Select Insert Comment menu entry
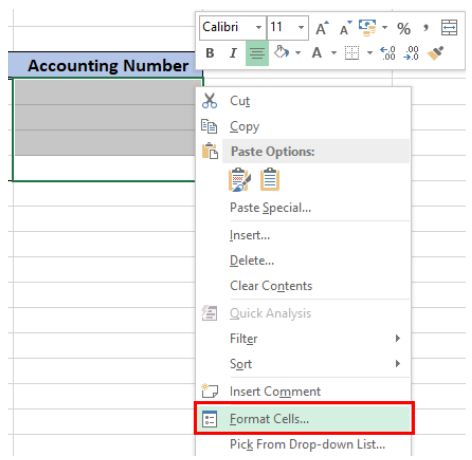Viewport: 472px width, 460px height. 303,391
